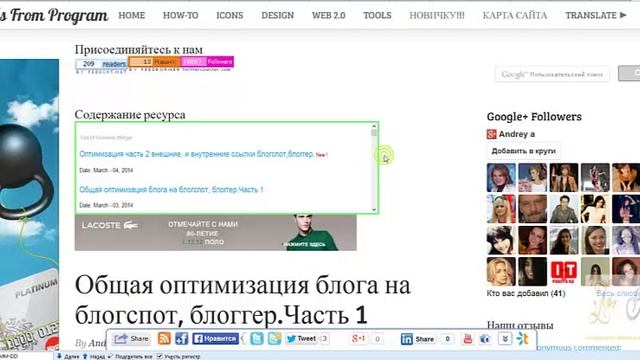
Task: Click the Andrey a Google+ profile link
Action: (516, 134)
